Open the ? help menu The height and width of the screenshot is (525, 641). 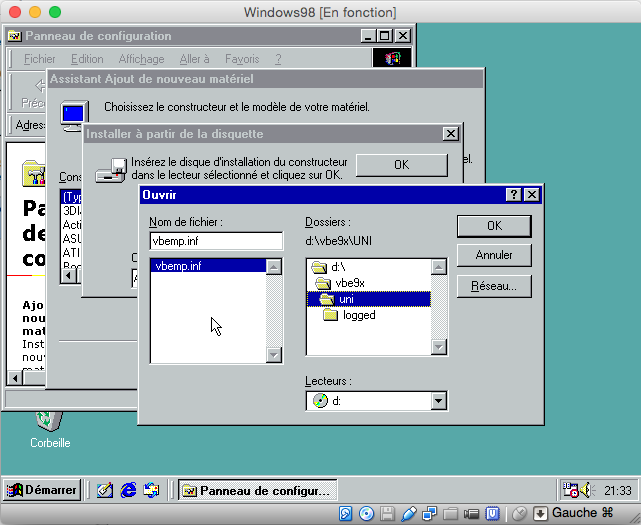point(278,59)
